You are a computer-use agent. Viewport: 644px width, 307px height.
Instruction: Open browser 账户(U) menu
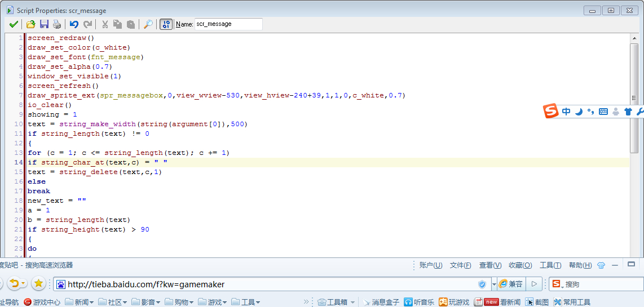click(431, 265)
